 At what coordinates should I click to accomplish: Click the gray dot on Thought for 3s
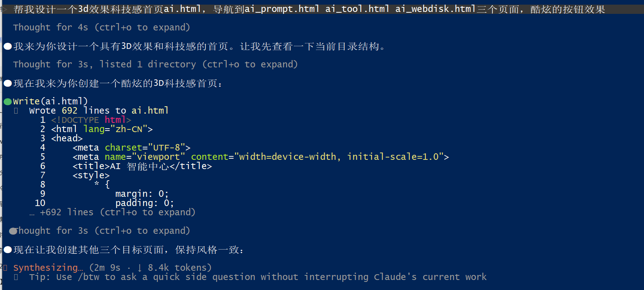click(13, 231)
